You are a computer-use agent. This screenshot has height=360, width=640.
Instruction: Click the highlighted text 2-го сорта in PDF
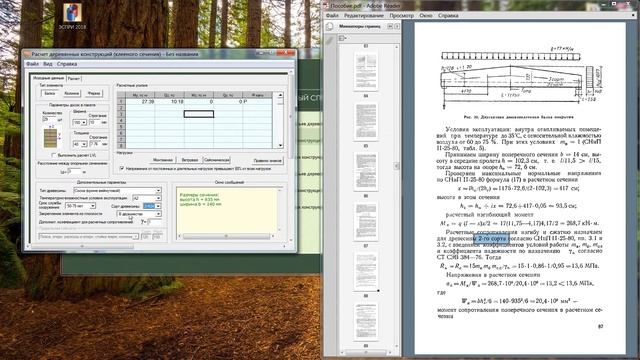pos(491,238)
